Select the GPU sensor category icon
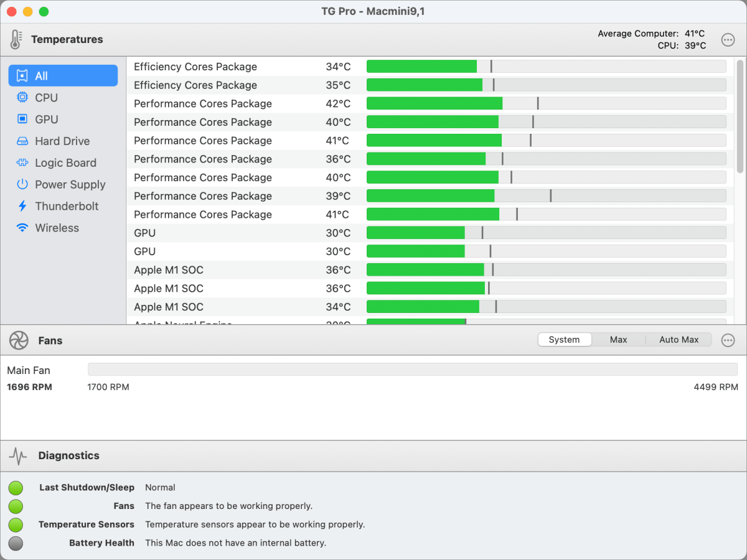 pyautogui.click(x=22, y=119)
